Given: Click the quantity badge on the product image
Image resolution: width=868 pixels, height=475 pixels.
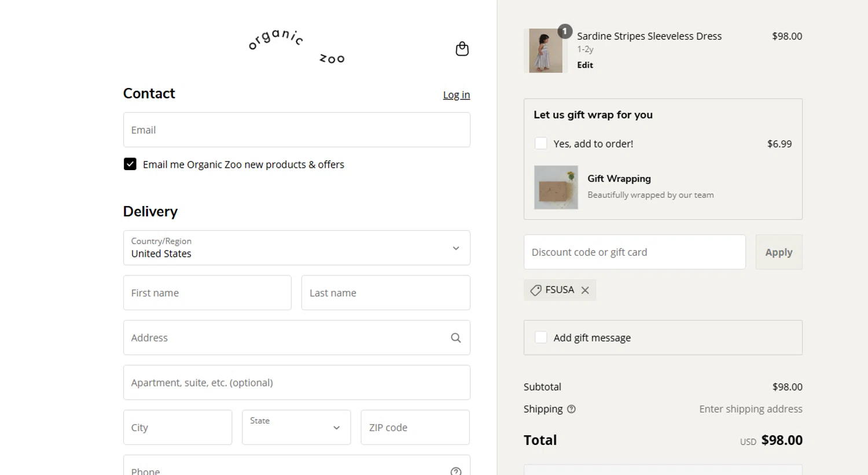Looking at the screenshot, I should tap(565, 31).
